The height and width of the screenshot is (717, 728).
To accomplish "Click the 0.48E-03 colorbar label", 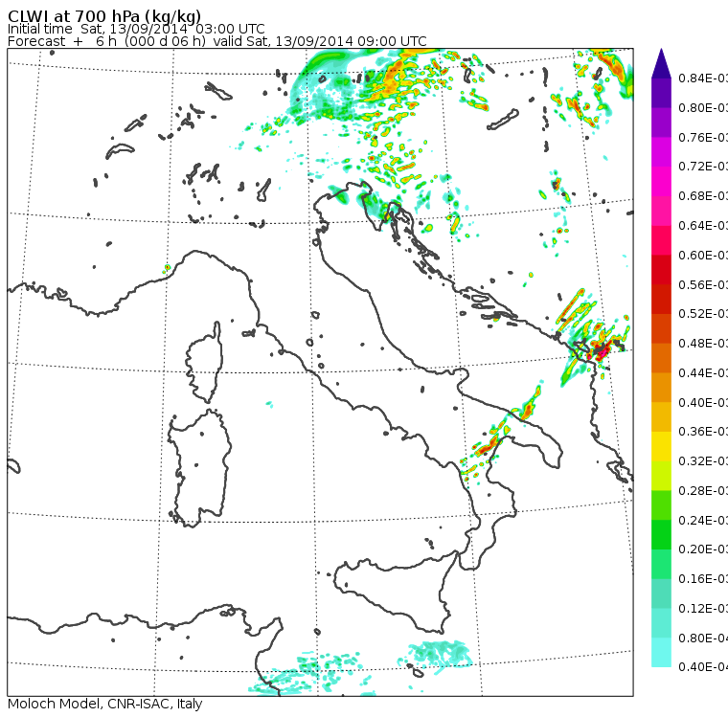I will click(x=703, y=344).
